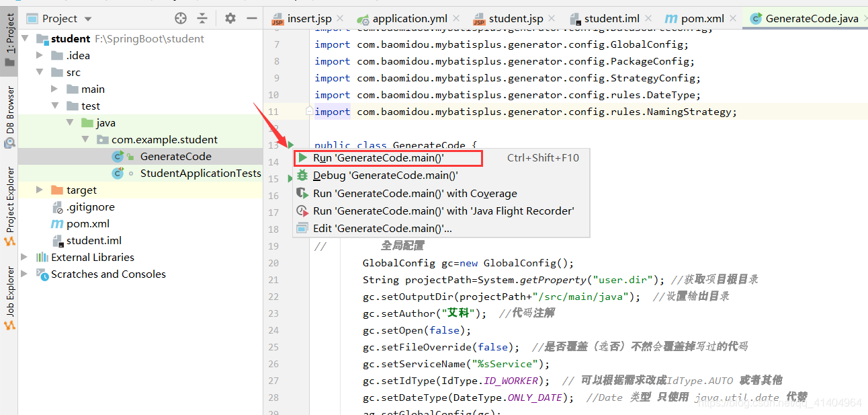Click the Select Opened File crosshair icon
The width and height of the screenshot is (868, 415).
point(180,18)
